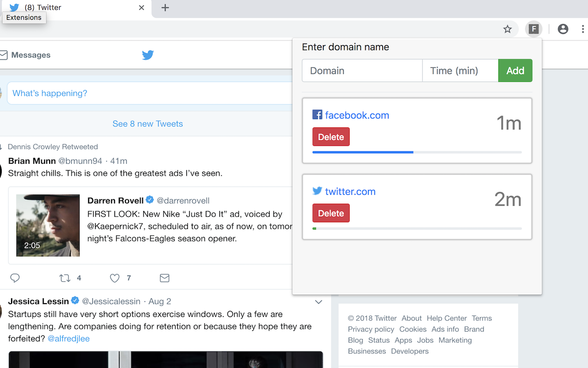This screenshot has height=368, width=588.
Task: Click the What's happening compose box
Action: click(x=149, y=93)
